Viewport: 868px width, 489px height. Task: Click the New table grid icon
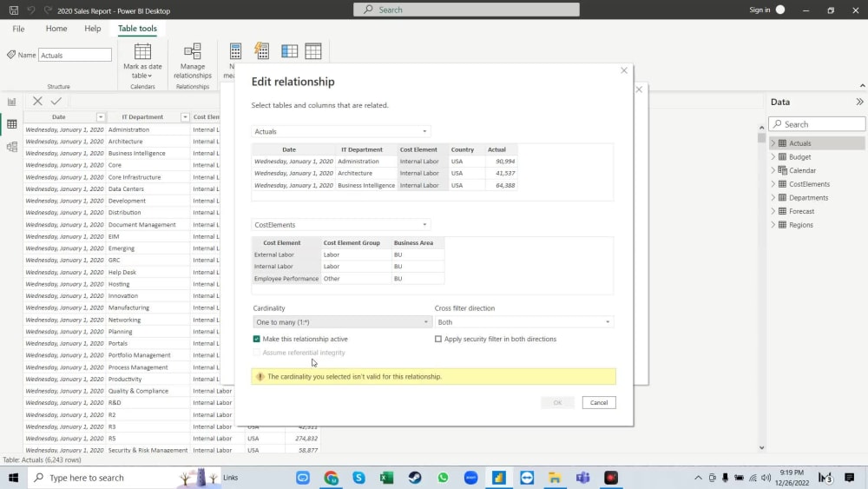click(312, 51)
